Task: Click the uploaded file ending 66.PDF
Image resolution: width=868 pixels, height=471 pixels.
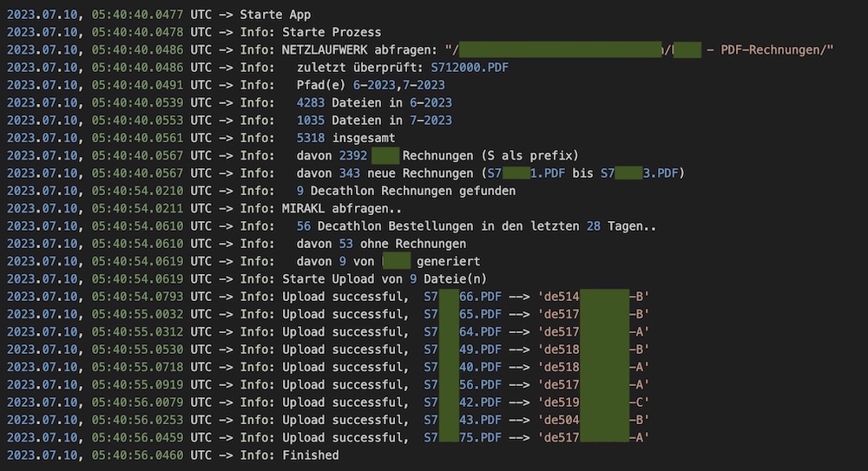Action: 463,298
